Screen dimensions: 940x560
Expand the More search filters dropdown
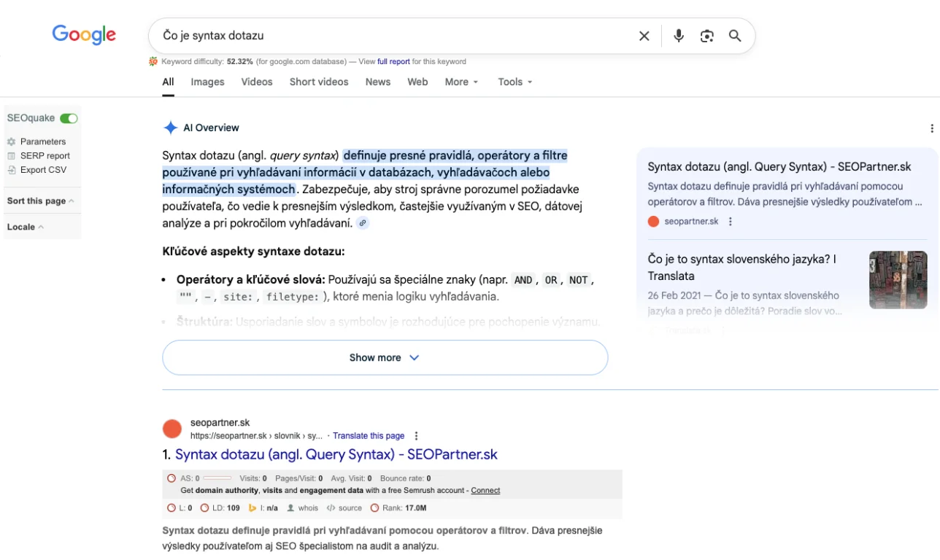461,82
